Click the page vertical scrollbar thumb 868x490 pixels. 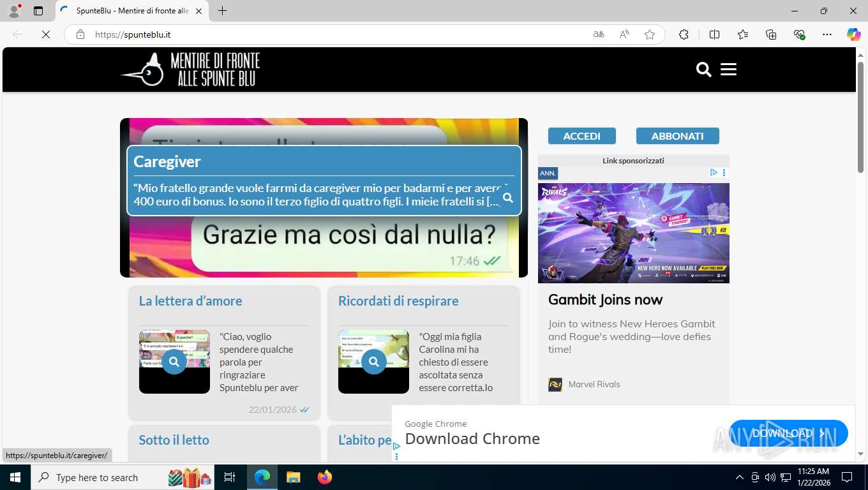tap(860, 116)
